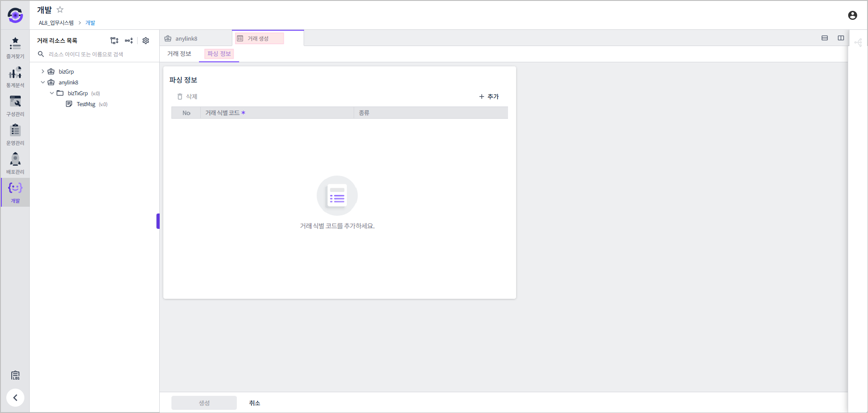
Task: Open 운영관리 operations sidebar item
Action: 15,135
